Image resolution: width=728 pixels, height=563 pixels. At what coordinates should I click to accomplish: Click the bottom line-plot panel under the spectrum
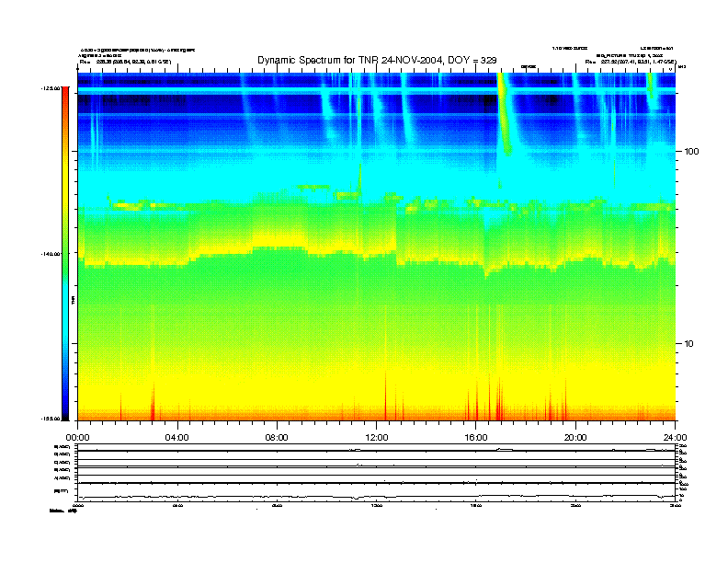click(377, 473)
